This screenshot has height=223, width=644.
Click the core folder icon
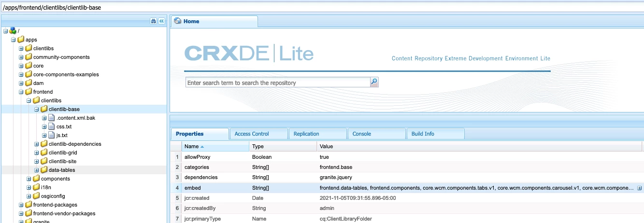pos(29,66)
